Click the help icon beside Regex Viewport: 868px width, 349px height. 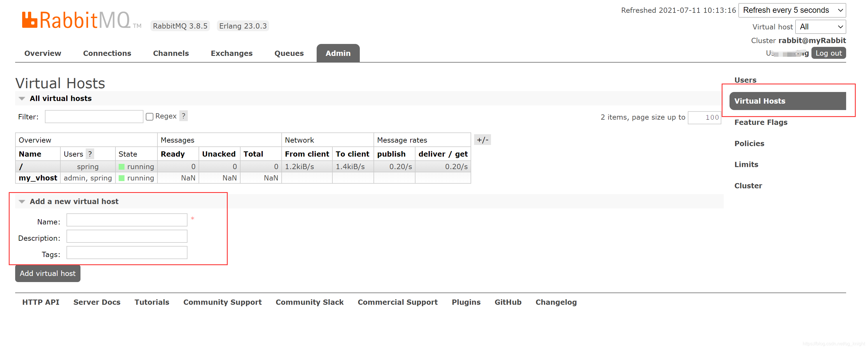[x=183, y=116]
